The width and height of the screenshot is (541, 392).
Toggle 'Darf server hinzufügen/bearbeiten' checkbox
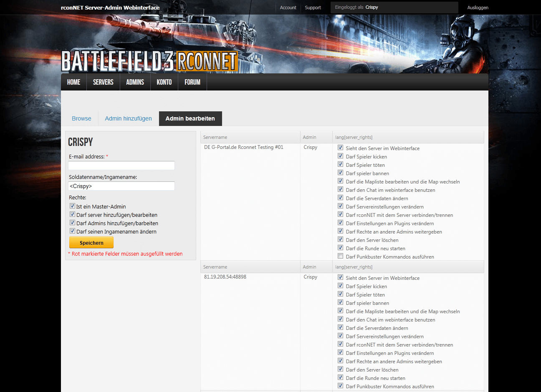72,214
